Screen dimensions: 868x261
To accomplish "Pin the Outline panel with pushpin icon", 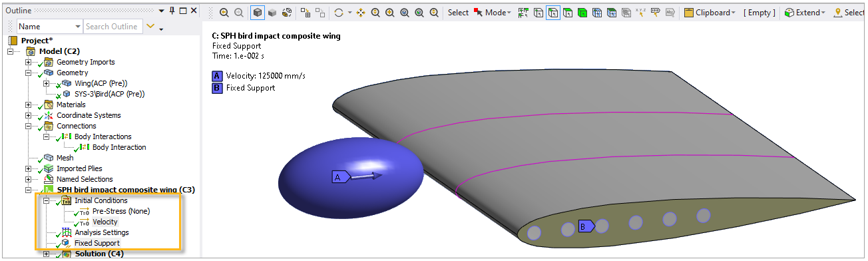I will tap(172, 11).
